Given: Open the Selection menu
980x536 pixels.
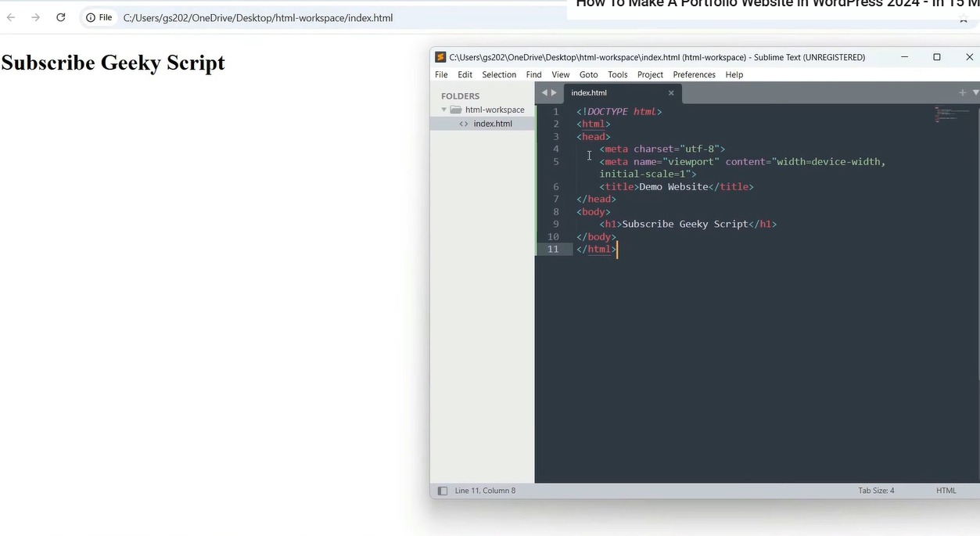Looking at the screenshot, I should point(499,74).
